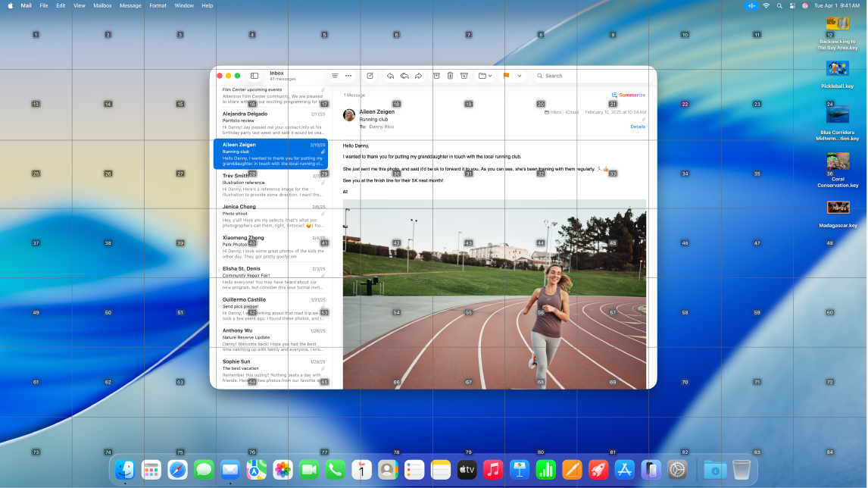Forward the current message
This screenshot has width=868, height=488.
click(418, 76)
